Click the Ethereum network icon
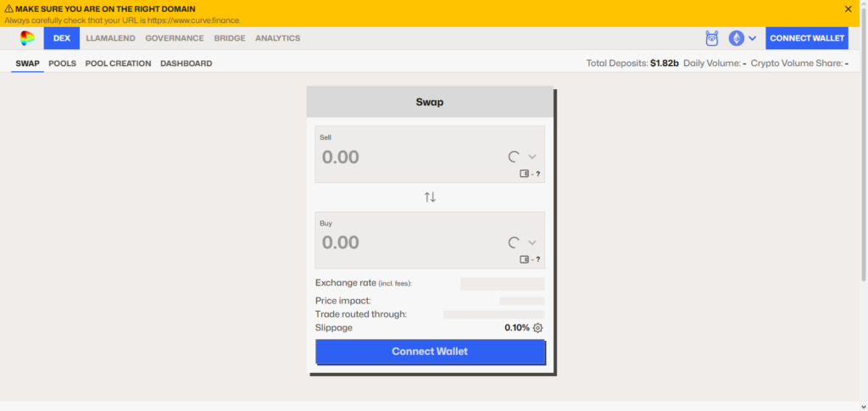Viewport: 868px width, 411px height. coord(737,38)
